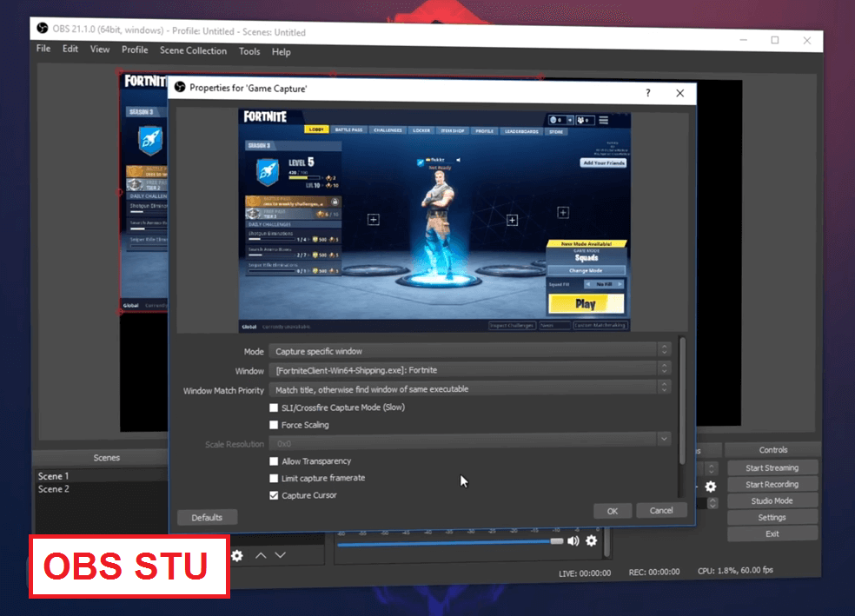Move source down with the down arrow
This screenshot has width=855, height=616.
pyautogui.click(x=281, y=555)
